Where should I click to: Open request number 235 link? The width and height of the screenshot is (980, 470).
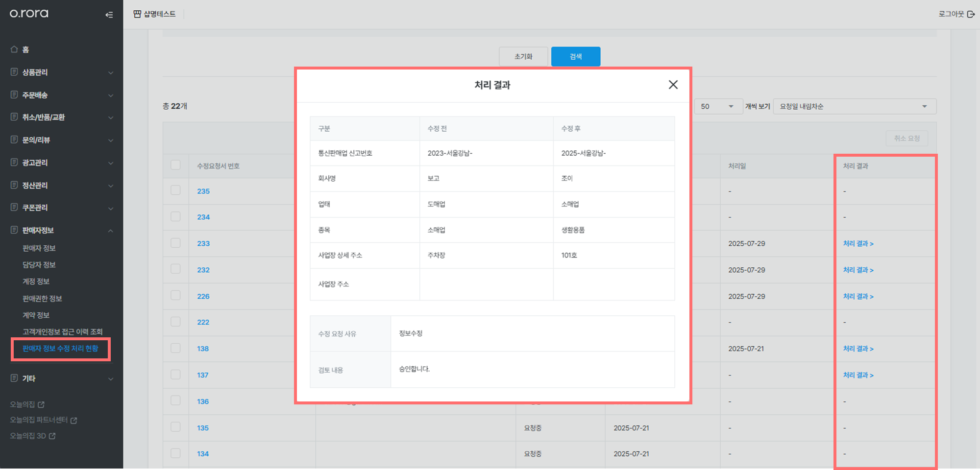tap(203, 191)
